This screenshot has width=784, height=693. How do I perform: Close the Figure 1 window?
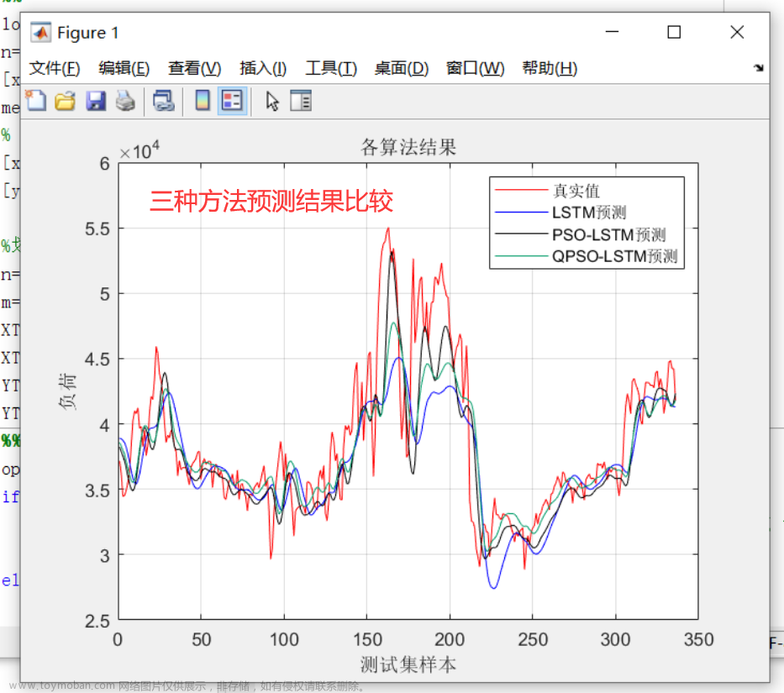coord(737,32)
